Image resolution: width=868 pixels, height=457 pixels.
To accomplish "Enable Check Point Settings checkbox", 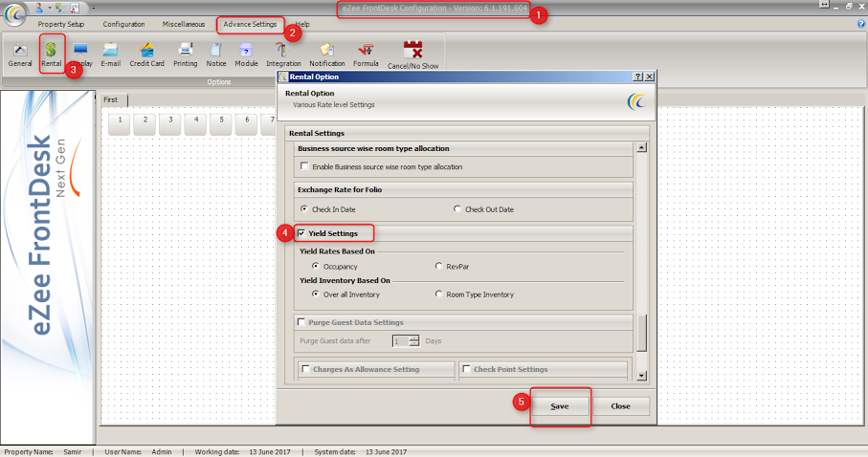I will (467, 369).
